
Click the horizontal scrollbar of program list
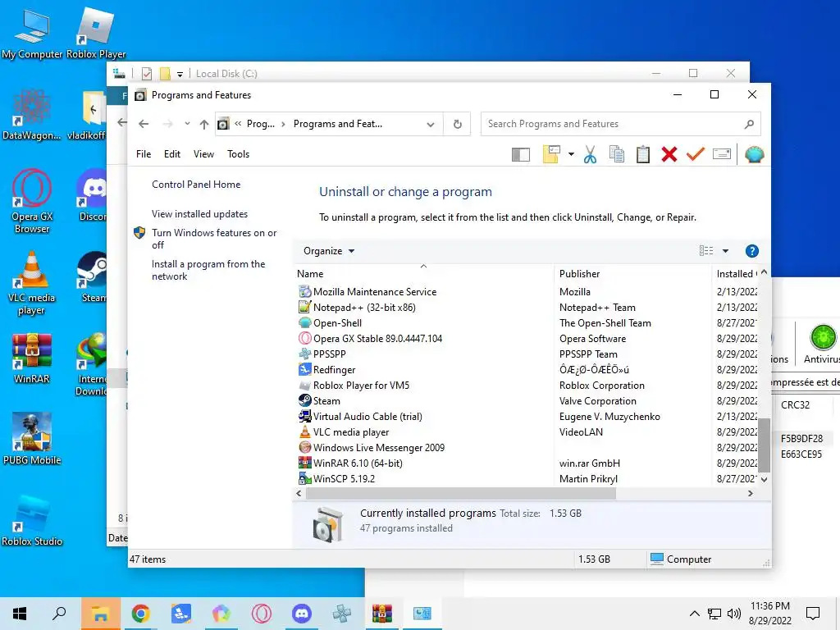coord(461,493)
